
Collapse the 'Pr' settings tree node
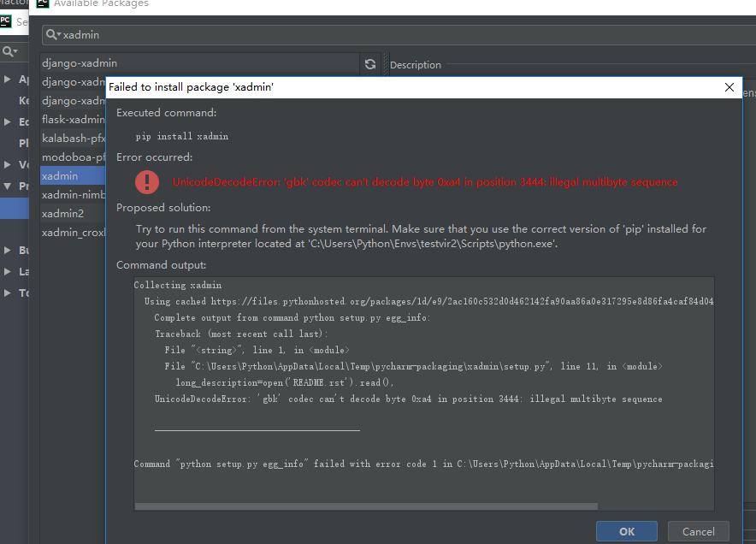(x=7, y=186)
